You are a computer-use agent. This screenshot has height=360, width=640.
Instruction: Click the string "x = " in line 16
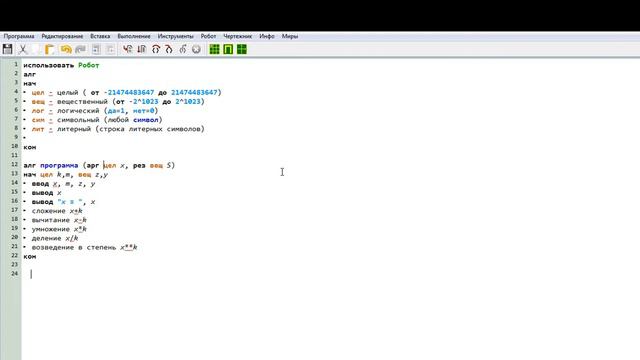(x=70, y=202)
